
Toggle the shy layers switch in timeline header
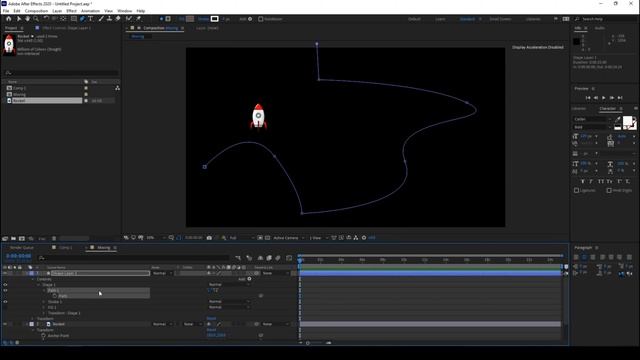[260, 258]
